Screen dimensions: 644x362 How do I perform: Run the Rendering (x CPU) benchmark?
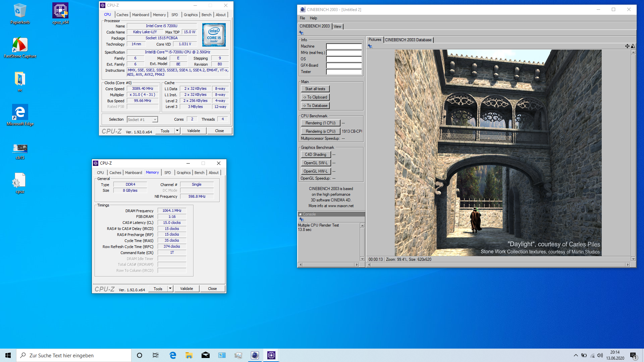pyautogui.click(x=320, y=131)
